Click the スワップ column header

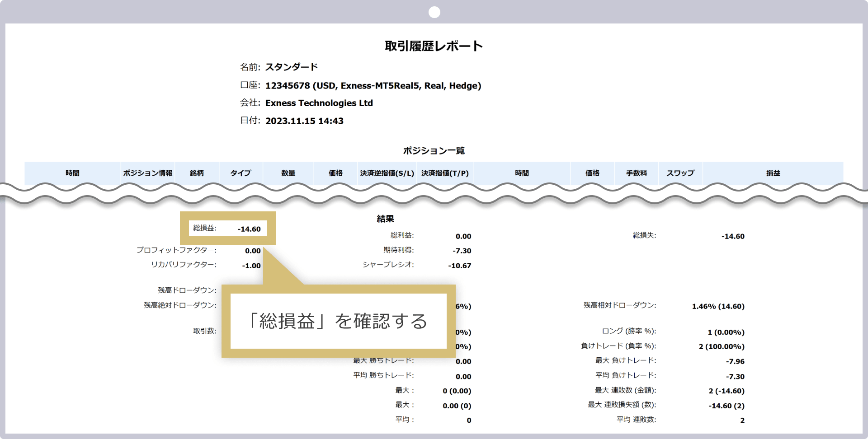point(680,173)
